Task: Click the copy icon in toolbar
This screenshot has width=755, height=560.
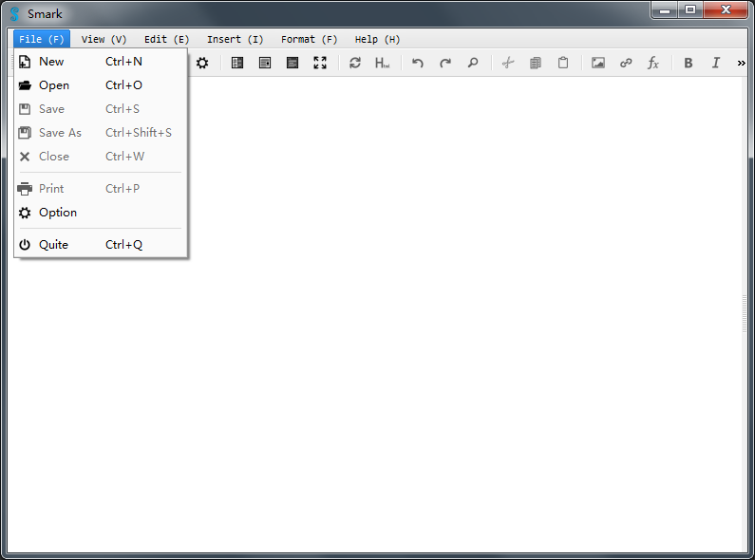Action: tap(536, 63)
